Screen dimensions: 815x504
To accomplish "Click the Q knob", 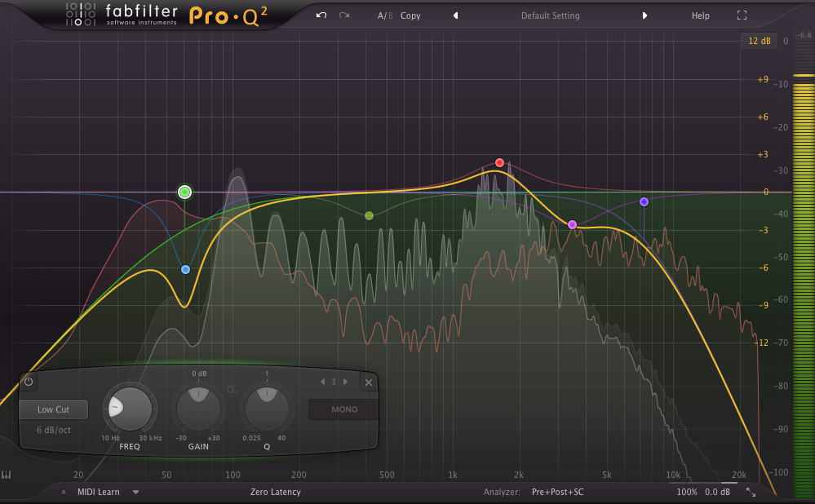I will click(267, 409).
